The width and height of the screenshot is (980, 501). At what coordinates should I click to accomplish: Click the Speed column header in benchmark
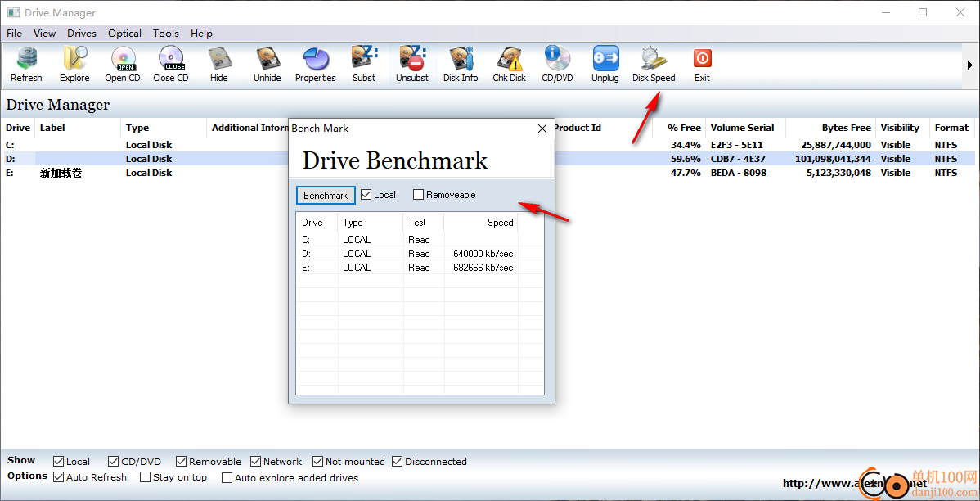(x=481, y=222)
